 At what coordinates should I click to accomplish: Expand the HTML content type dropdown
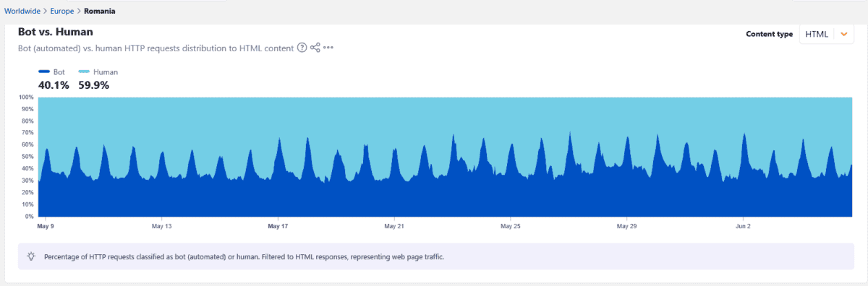(827, 34)
